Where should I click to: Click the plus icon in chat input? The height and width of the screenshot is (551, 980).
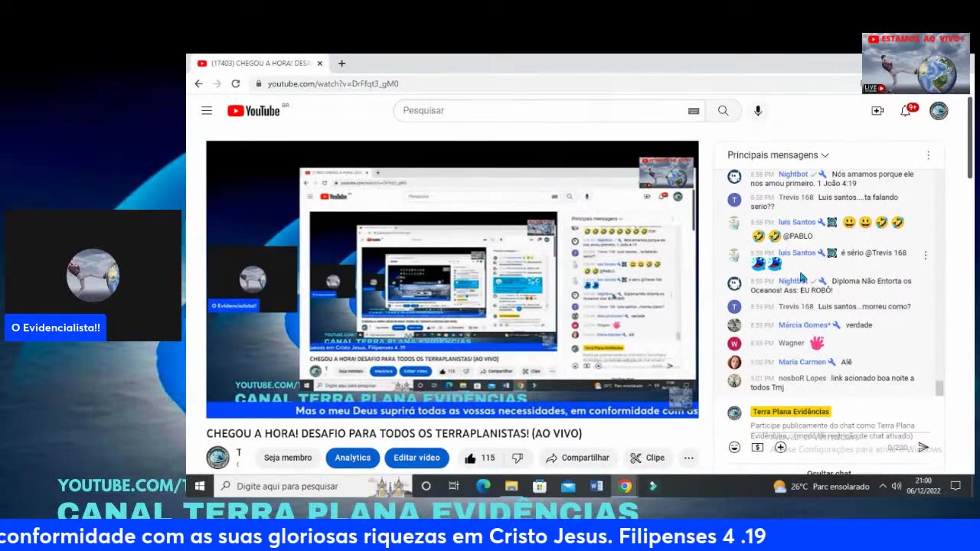pyautogui.click(x=780, y=447)
